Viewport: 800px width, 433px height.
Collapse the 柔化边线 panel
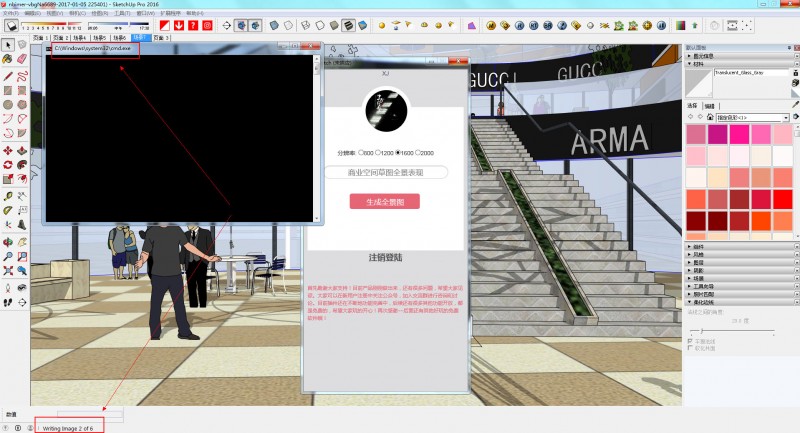pos(740,302)
